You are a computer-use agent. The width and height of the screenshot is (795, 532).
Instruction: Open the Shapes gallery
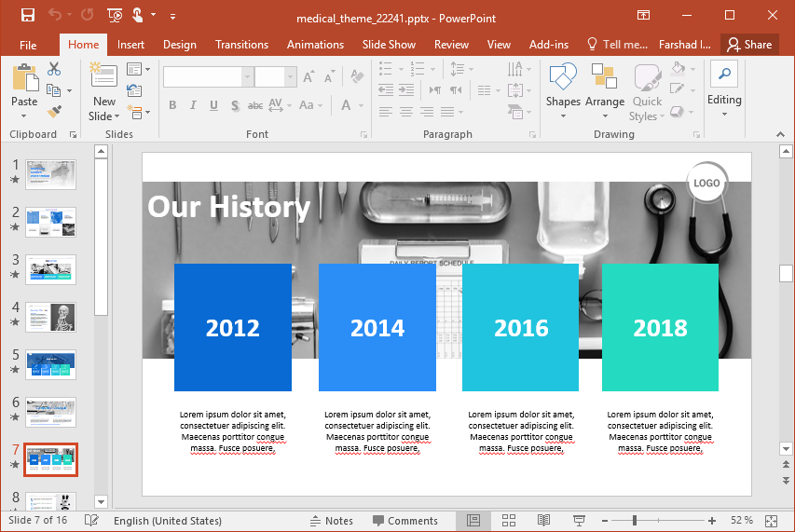coord(563,89)
